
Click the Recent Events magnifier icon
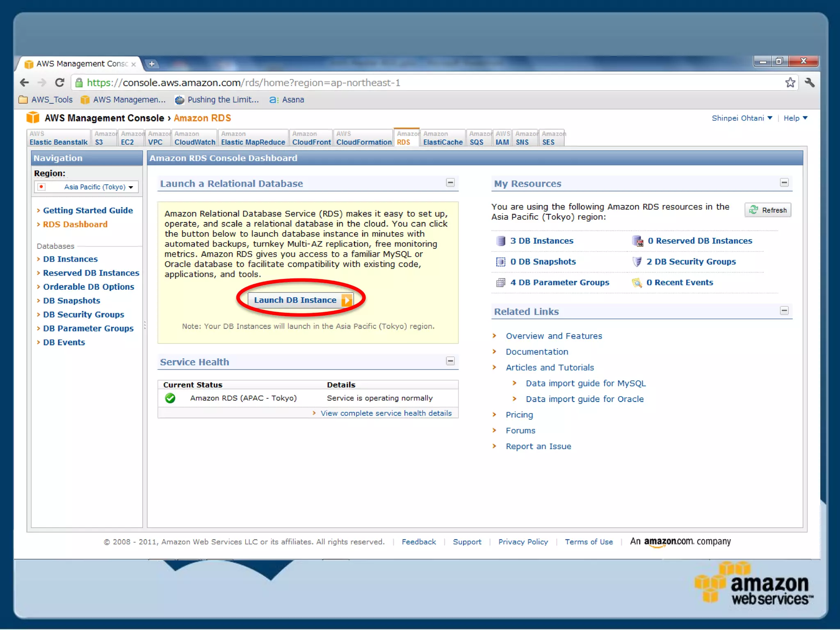(637, 283)
